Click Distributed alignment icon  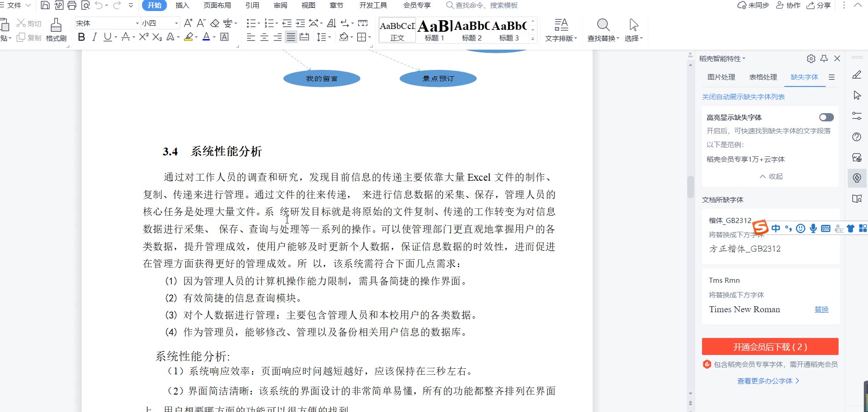pyautogui.click(x=304, y=37)
